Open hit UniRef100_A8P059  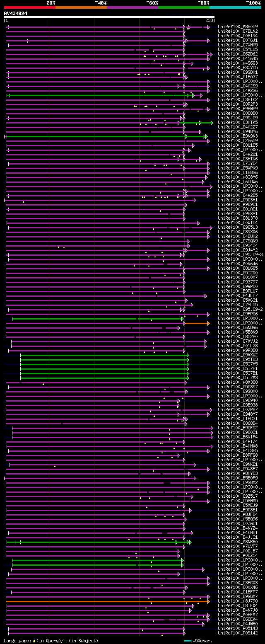point(238,27)
